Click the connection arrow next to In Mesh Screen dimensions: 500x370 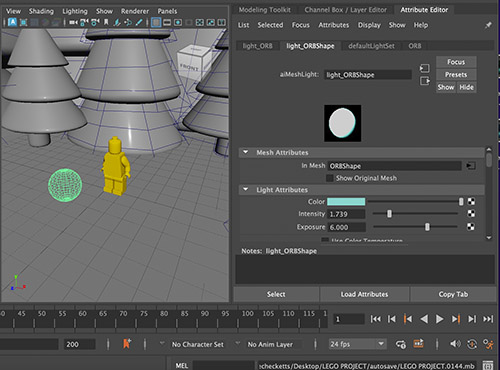(471, 166)
